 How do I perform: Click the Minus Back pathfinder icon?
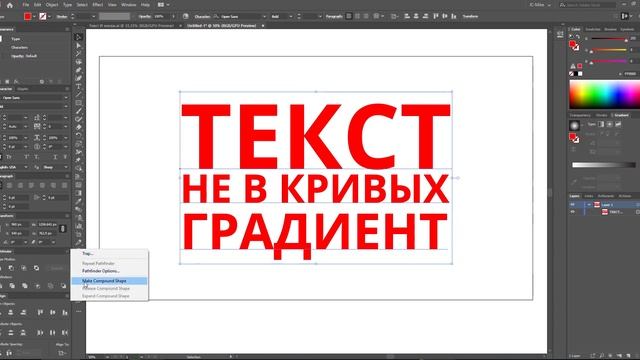[63, 286]
